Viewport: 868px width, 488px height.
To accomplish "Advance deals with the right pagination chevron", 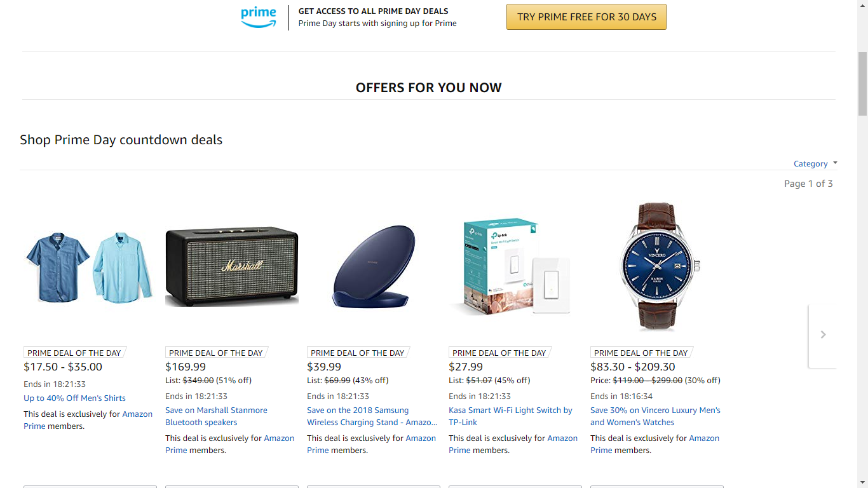I will [823, 334].
